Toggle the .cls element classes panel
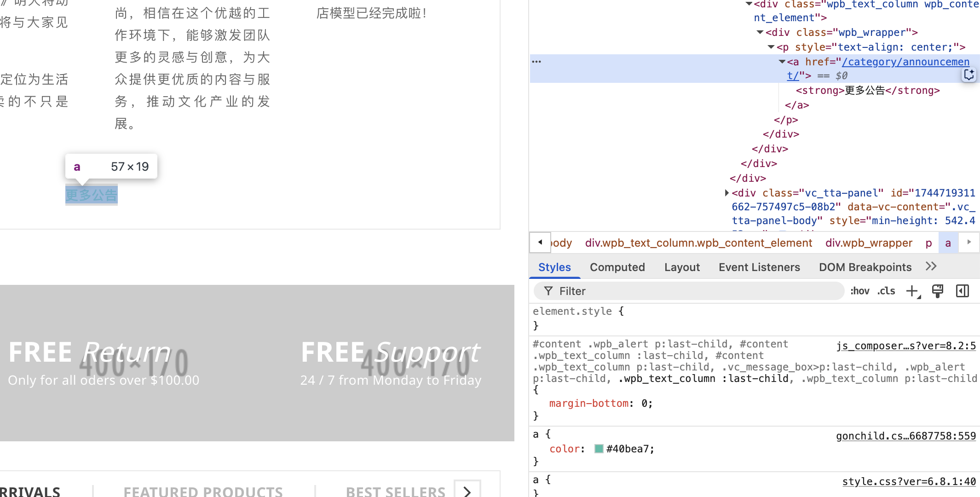 click(x=886, y=291)
